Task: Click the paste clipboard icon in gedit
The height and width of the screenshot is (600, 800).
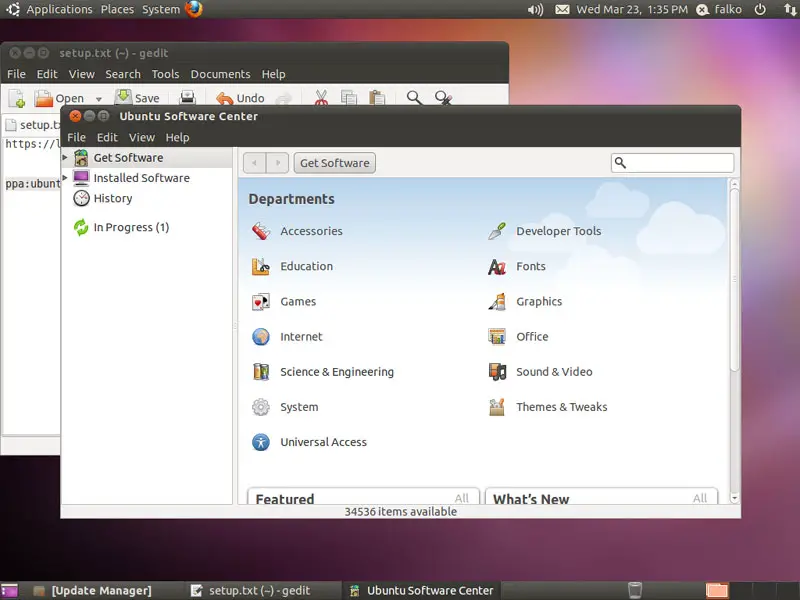Action: 377,97
